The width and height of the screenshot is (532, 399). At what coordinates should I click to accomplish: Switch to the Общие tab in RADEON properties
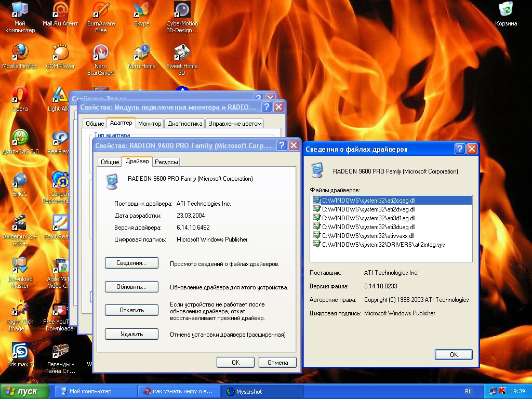click(110, 162)
